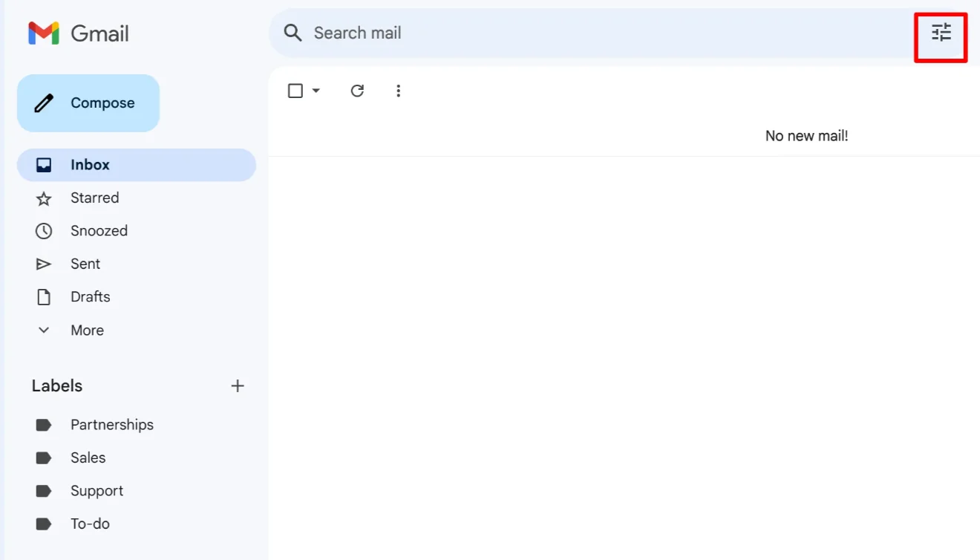The height and width of the screenshot is (560, 980).
Task: Open the Inbox folder
Action: click(x=90, y=165)
